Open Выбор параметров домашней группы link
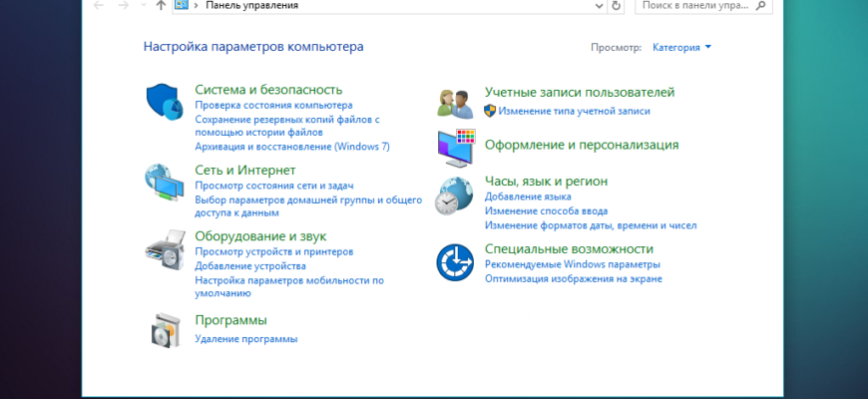The height and width of the screenshot is (399, 868). click(308, 205)
